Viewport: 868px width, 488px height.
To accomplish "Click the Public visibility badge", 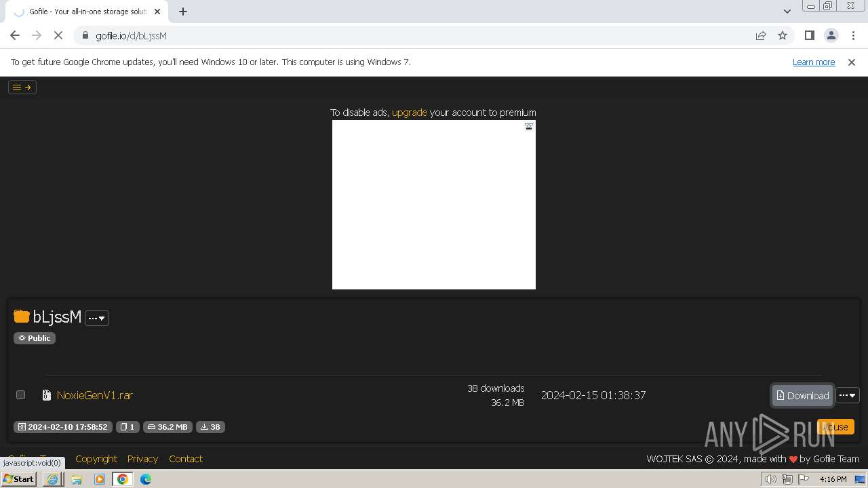I will pyautogui.click(x=35, y=338).
